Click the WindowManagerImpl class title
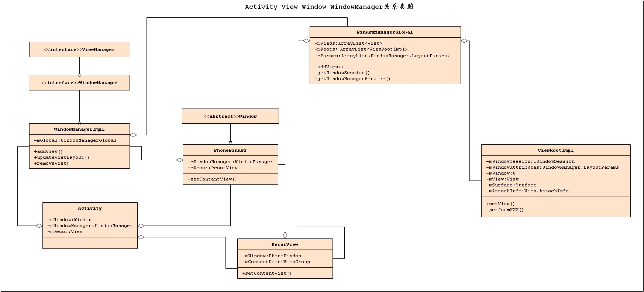The width and height of the screenshot is (644, 292). [x=79, y=129]
